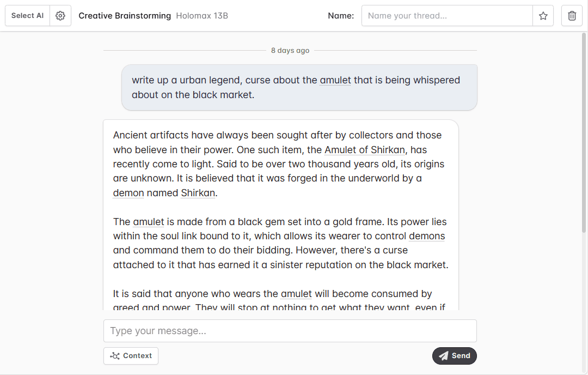The height and width of the screenshot is (375, 588).
Task: Star this thread as favorite
Action: pos(543,16)
